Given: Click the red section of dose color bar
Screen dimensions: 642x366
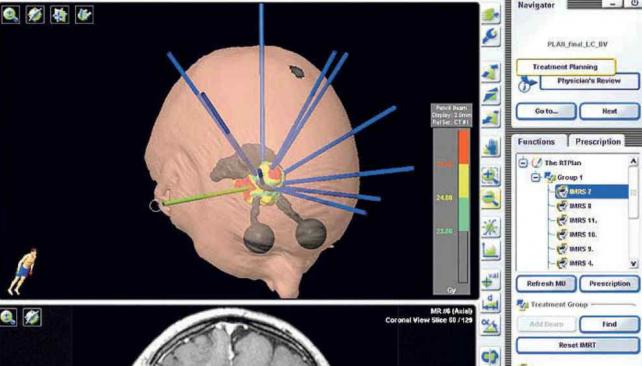Looking at the screenshot, I should click(463, 147).
